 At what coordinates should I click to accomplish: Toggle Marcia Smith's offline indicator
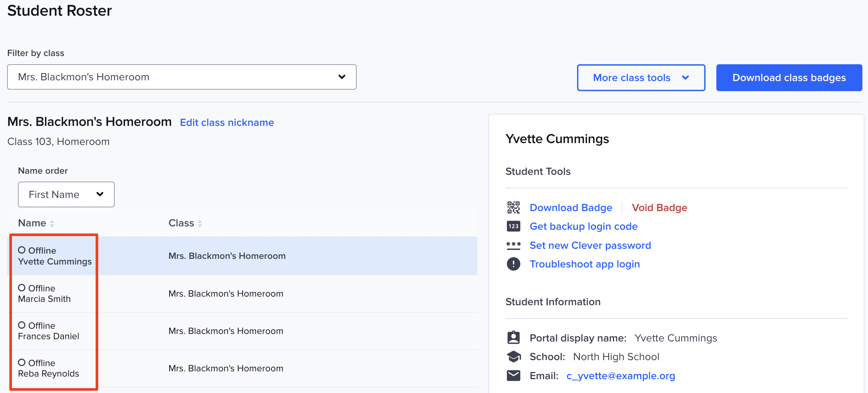[22, 288]
